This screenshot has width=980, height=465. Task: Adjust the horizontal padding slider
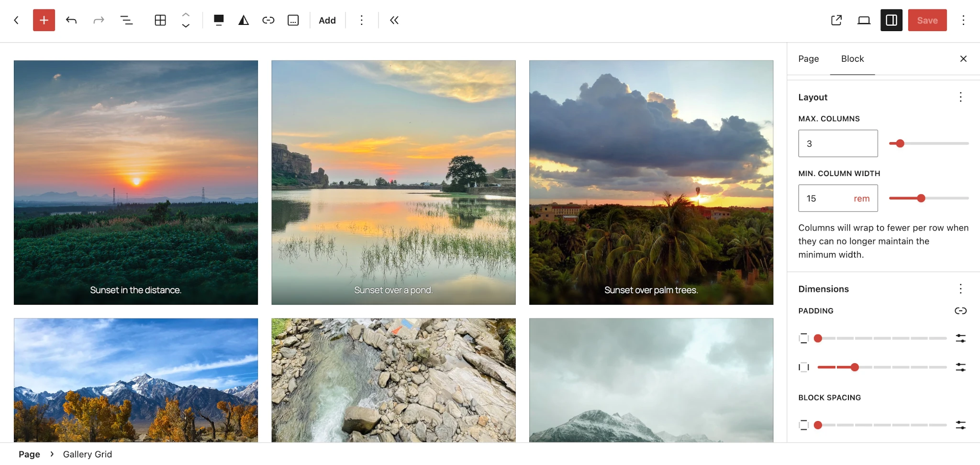(x=882, y=367)
